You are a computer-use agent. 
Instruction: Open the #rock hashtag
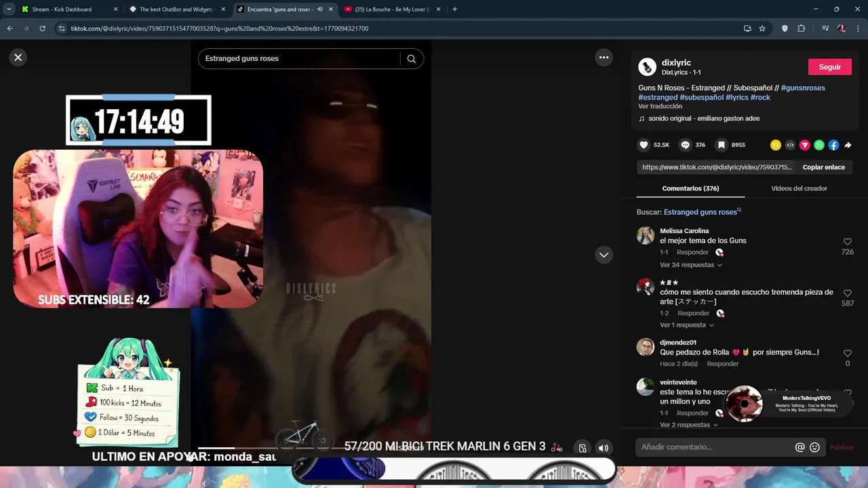tap(760, 98)
